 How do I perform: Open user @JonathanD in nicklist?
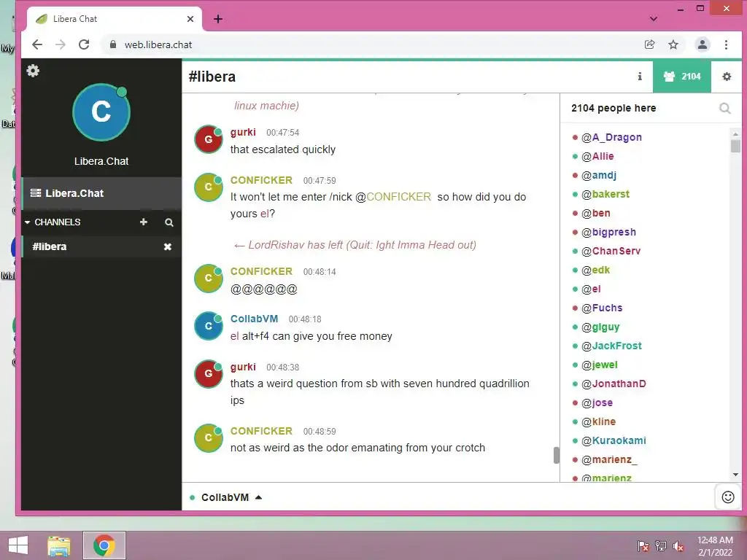click(x=614, y=384)
